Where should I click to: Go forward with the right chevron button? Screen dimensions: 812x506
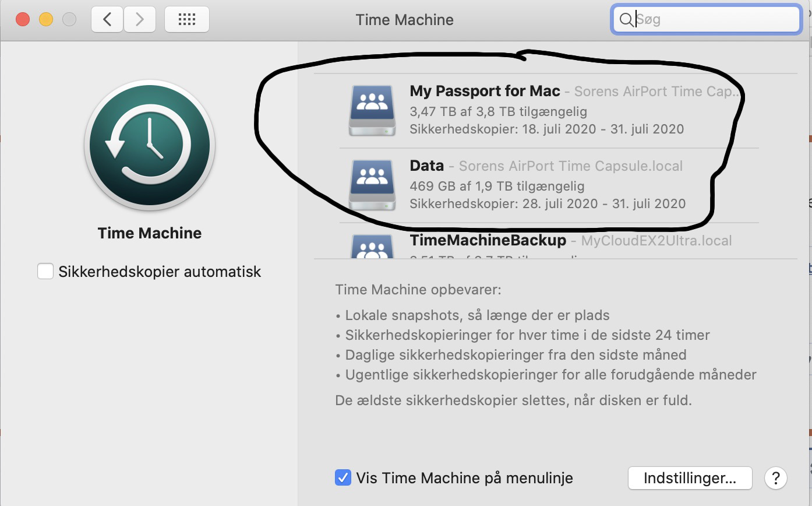tap(139, 20)
